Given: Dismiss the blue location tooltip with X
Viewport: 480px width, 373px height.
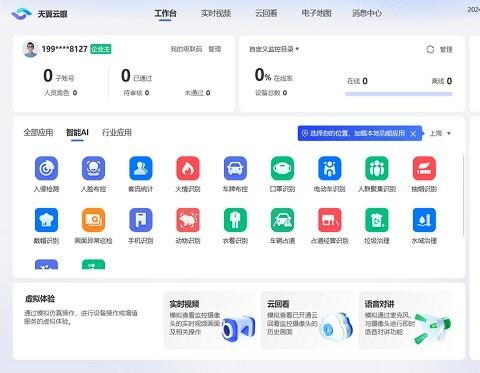Looking at the screenshot, I should point(413,134).
